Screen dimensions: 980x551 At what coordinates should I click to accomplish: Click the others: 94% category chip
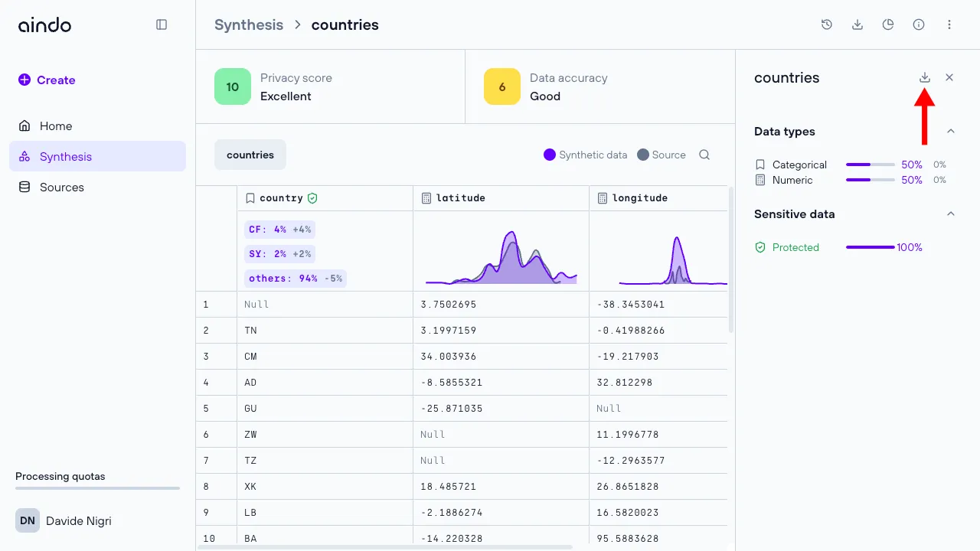point(296,279)
